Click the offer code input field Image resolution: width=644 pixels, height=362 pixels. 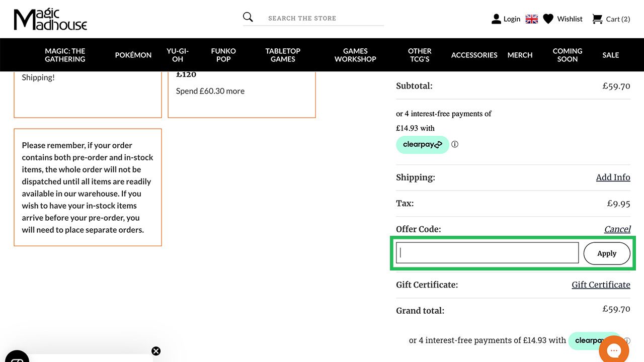coord(487,253)
